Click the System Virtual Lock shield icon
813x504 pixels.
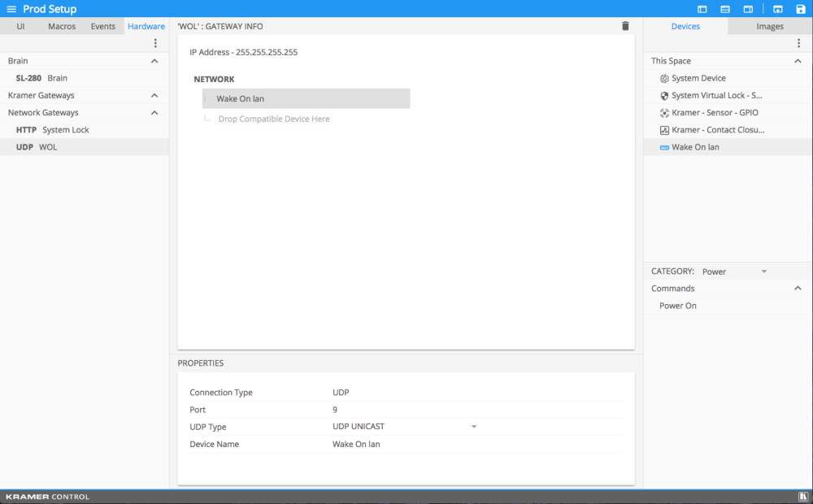[x=664, y=95]
